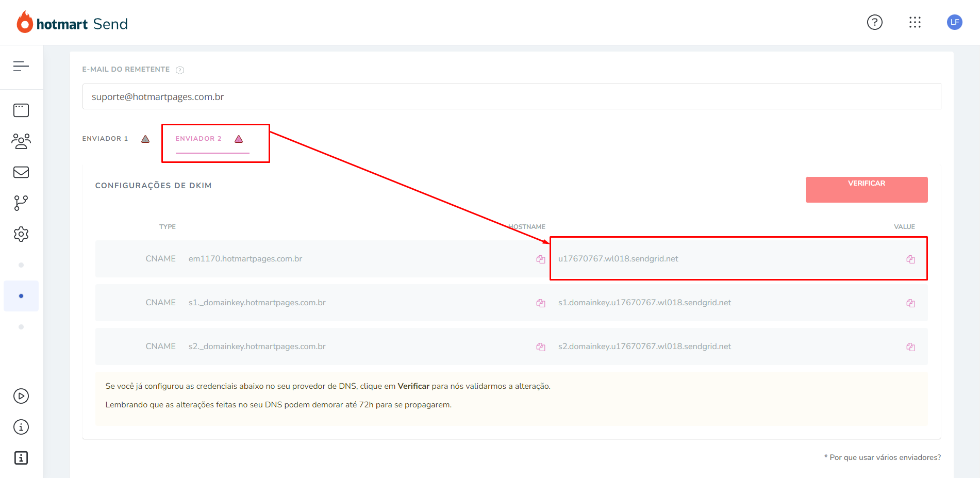This screenshot has width=980, height=478.
Task: Open the pages window icon in sidebar
Action: click(21, 110)
